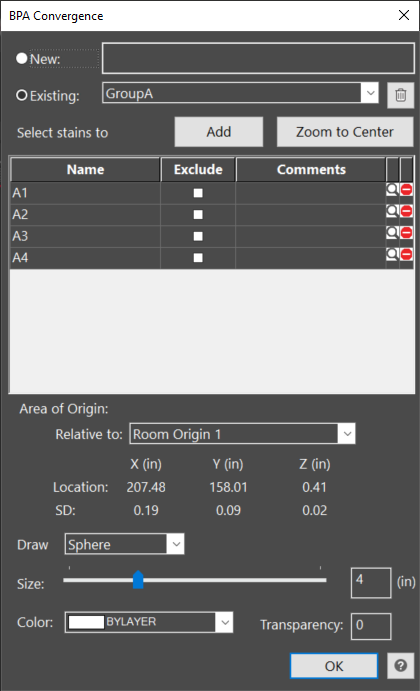Tick the Exclude checkbox for A3
Image resolution: width=420 pixels, height=691 pixels.
pyautogui.click(x=198, y=236)
